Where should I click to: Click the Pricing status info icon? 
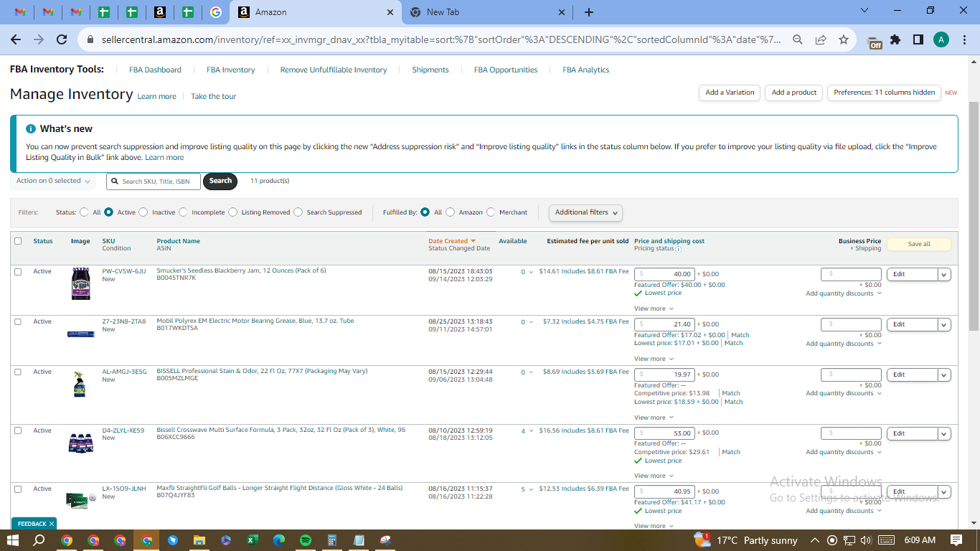678,249
